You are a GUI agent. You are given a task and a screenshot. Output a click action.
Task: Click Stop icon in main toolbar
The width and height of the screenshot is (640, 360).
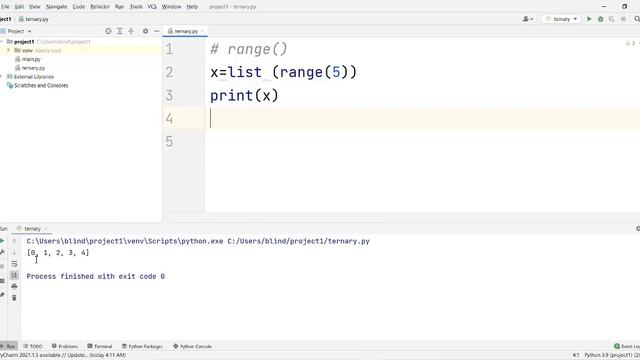click(623, 19)
